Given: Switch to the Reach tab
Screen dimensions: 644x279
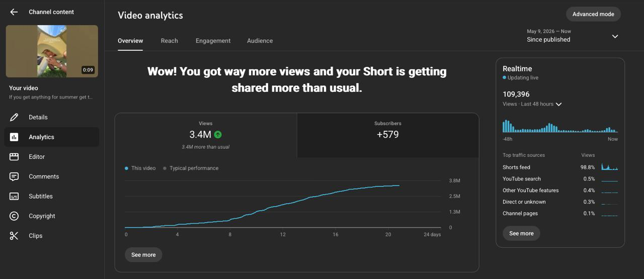Looking at the screenshot, I should pyautogui.click(x=170, y=41).
